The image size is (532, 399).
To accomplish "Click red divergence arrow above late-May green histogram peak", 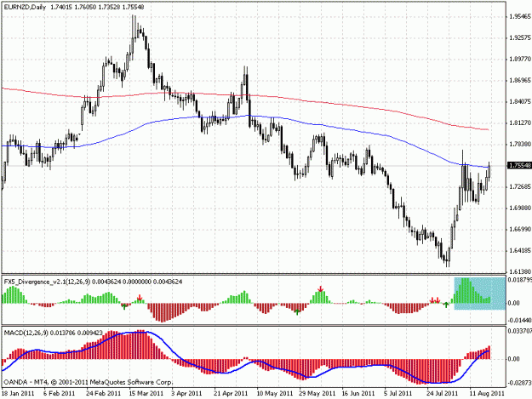I will (x=320, y=288).
